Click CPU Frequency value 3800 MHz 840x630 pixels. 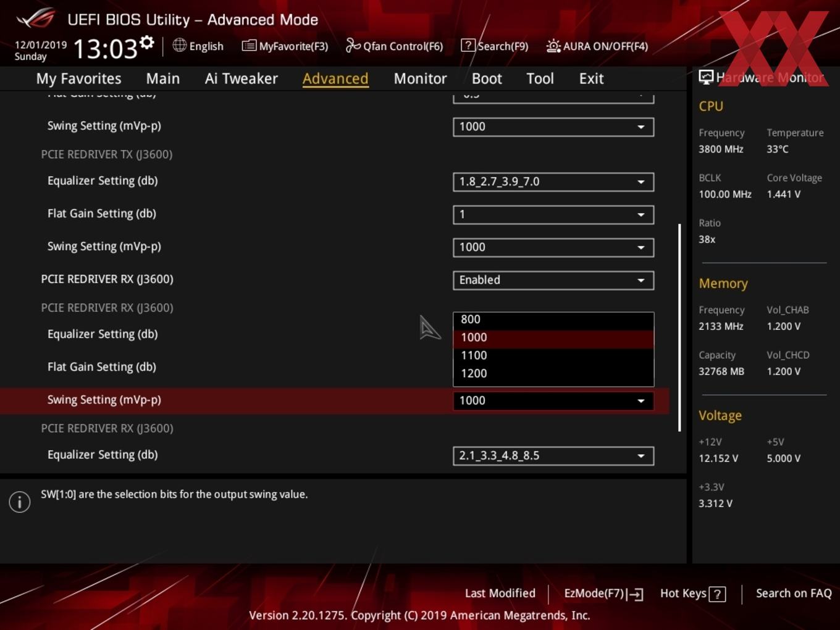(x=721, y=149)
